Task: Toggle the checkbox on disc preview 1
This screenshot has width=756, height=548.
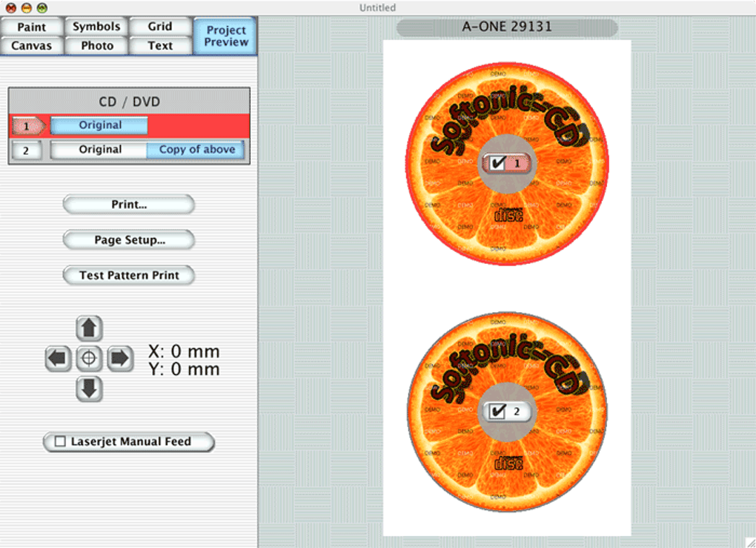Action: (498, 163)
